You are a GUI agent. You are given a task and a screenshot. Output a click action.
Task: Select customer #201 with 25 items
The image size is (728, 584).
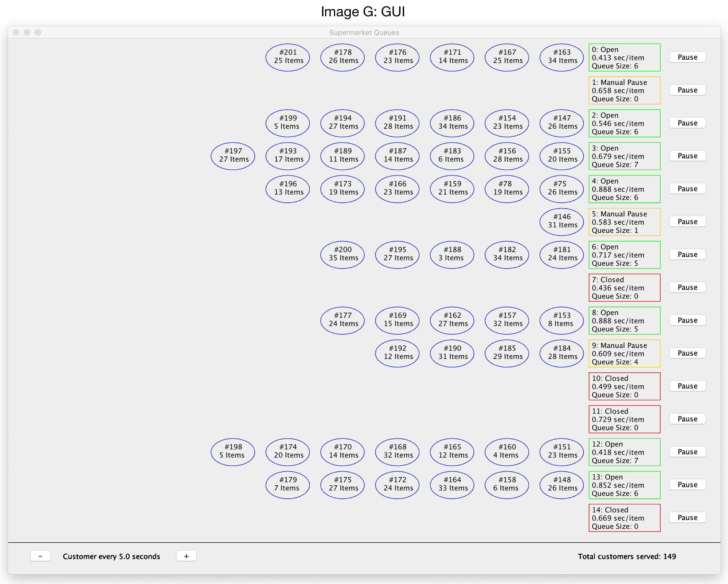click(288, 57)
